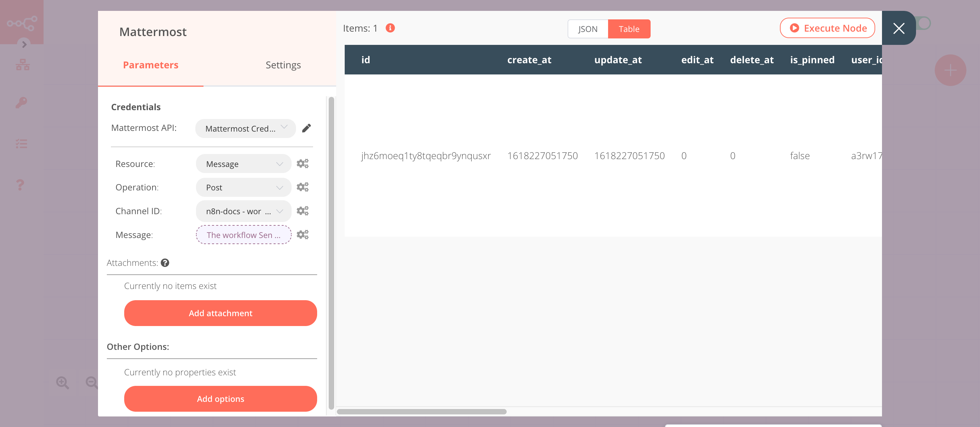Click the Add options button
980x427 pixels.
[x=220, y=399]
